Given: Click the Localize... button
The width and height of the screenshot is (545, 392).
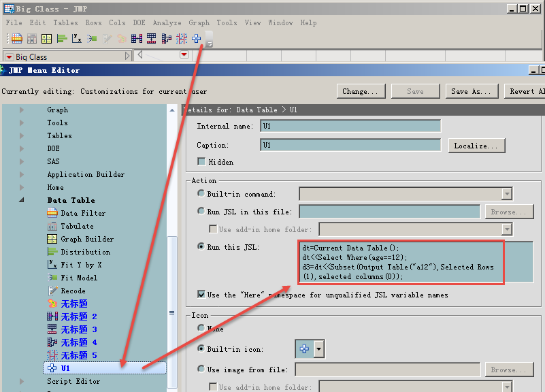Looking at the screenshot, I should click(x=476, y=146).
